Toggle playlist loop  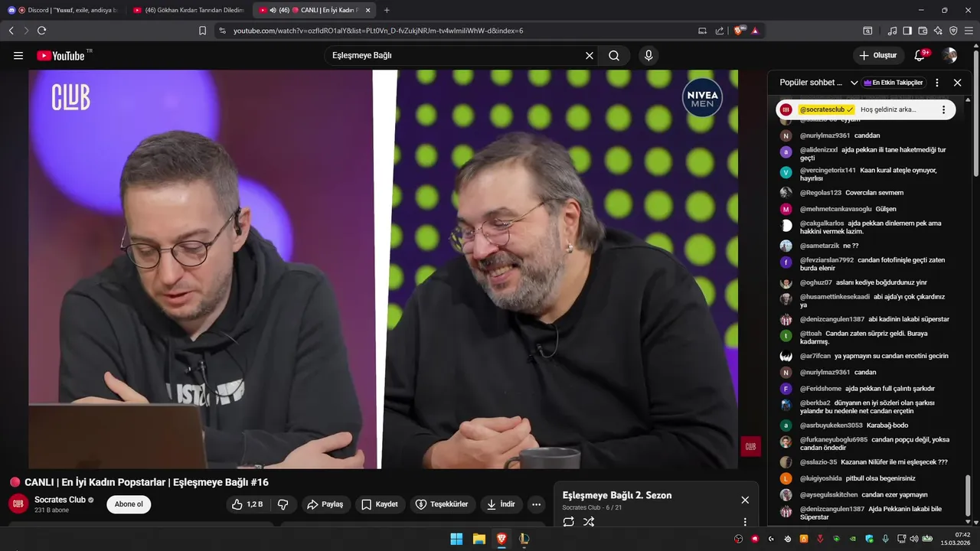(x=568, y=522)
